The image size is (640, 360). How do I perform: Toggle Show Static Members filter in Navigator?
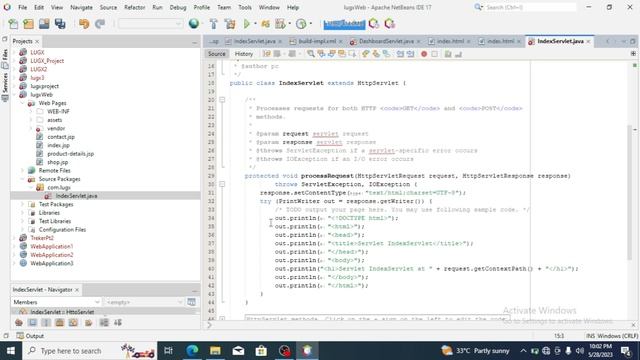(x=46, y=323)
